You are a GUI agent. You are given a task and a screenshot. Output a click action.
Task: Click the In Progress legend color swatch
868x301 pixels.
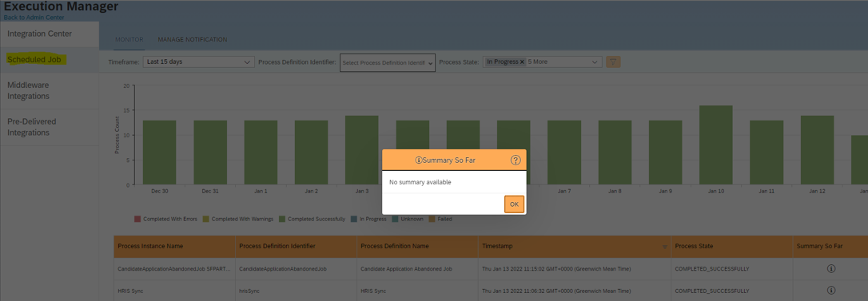354,219
